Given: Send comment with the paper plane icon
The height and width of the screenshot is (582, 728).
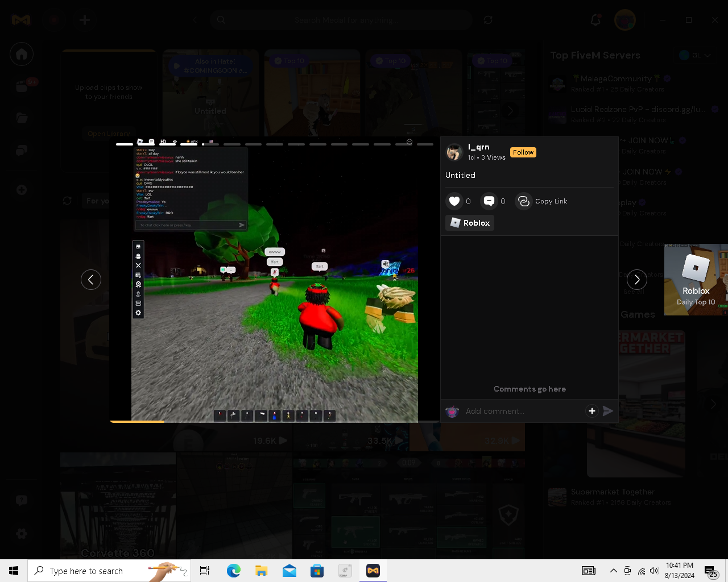Looking at the screenshot, I should (x=608, y=411).
